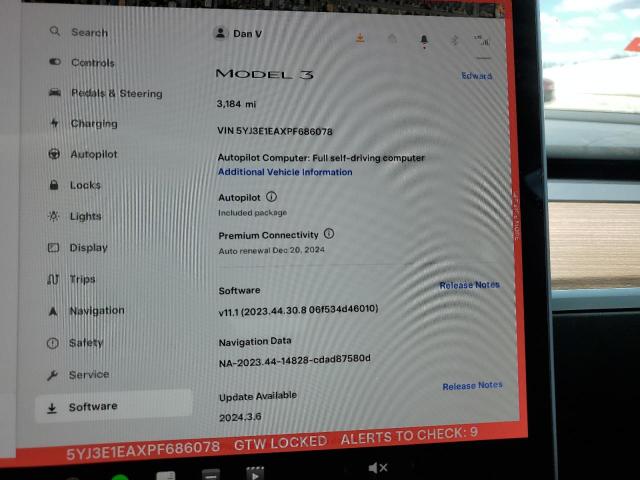The width and height of the screenshot is (640, 480).
Task: Click the Included package text
Action: coord(253,213)
